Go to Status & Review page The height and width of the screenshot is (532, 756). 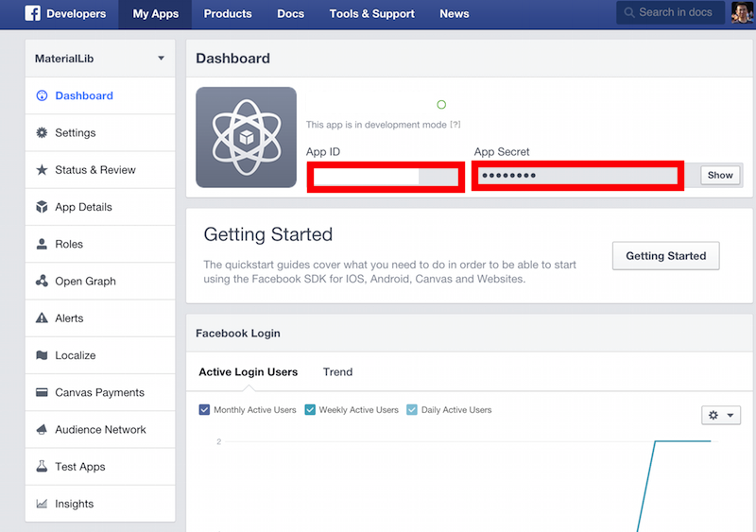pos(100,170)
